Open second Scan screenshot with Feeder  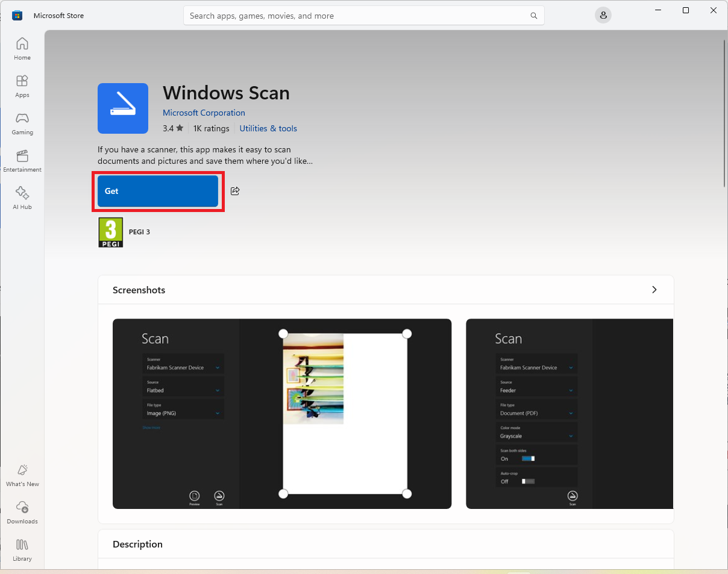coord(569,414)
